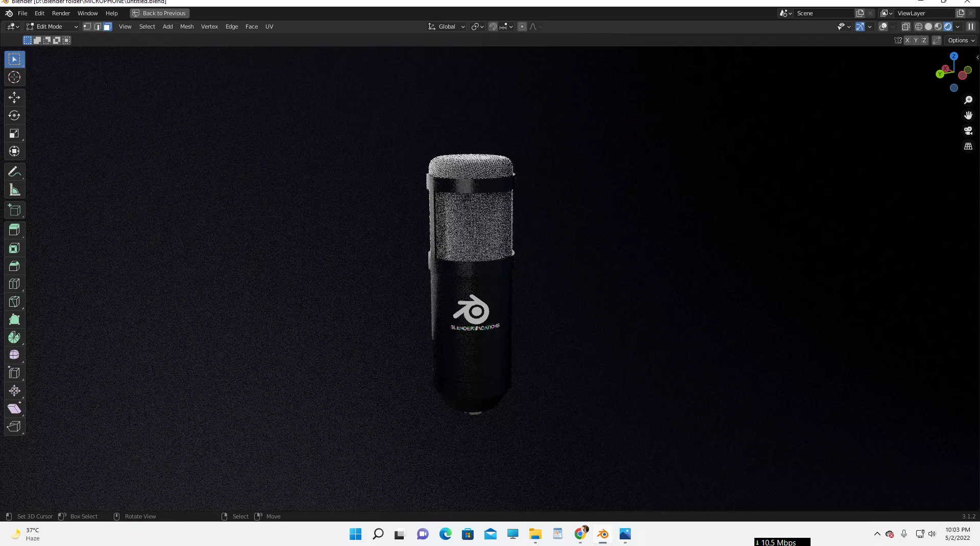This screenshot has height=546, width=980.
Task: Open the gizmo options dropdown arrow
Action: (870, 27)
